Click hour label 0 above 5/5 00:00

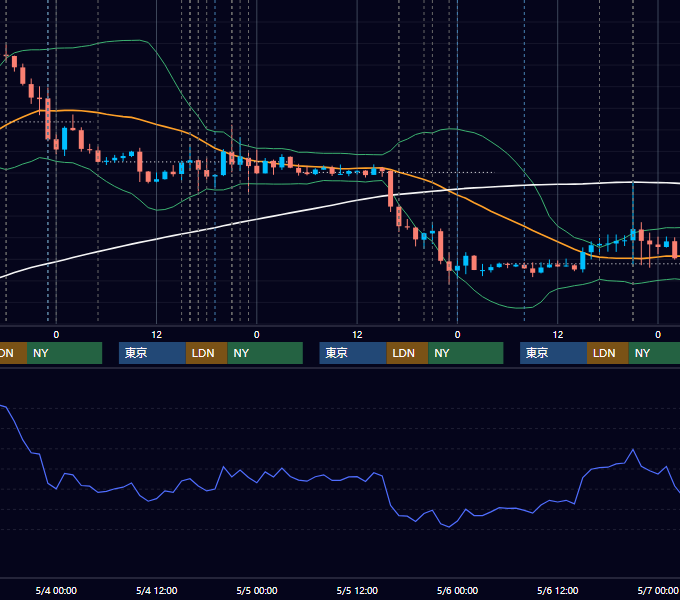pyautogui.click(x=257, y=335)
